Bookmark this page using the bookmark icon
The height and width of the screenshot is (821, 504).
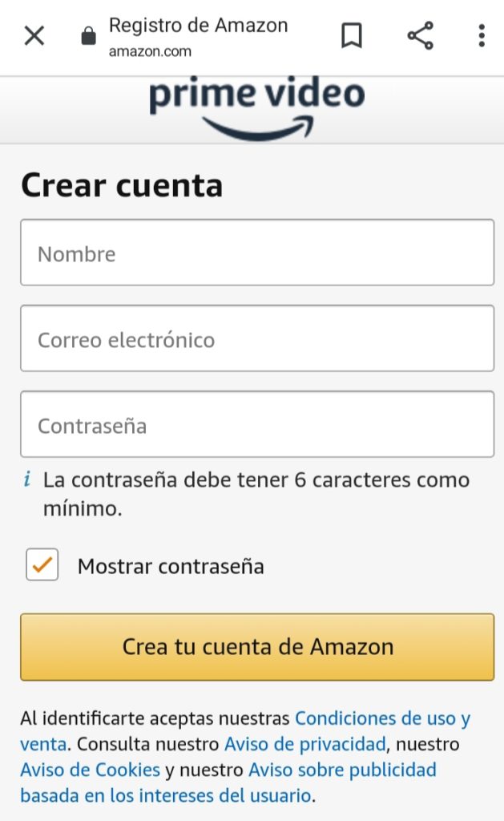pos(352,35)
